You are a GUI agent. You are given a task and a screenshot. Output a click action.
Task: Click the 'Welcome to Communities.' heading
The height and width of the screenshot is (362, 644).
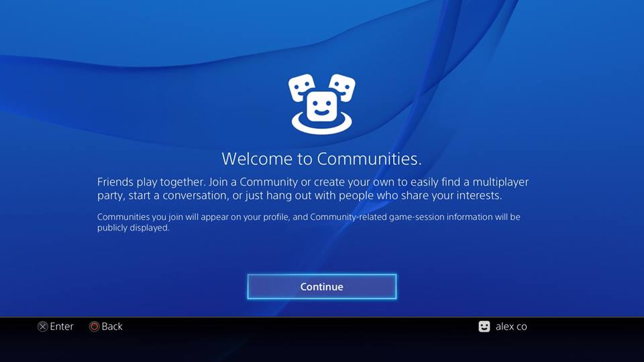tap(321, 159)
